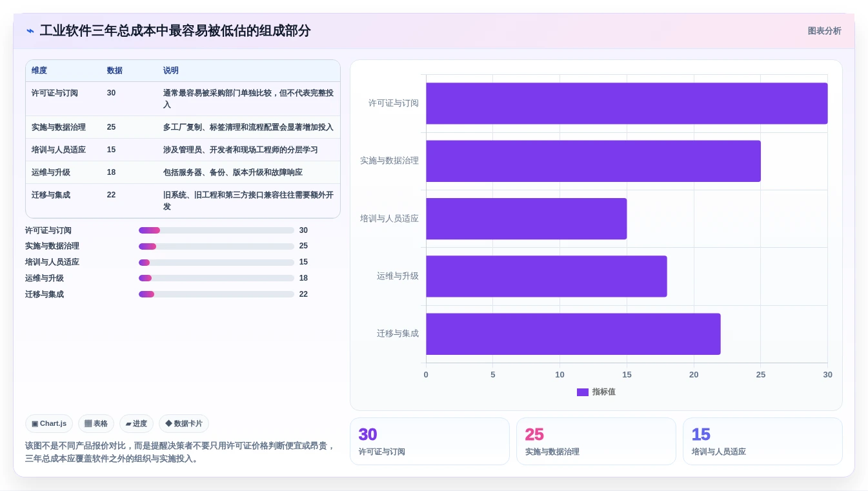
Task: Click the 30 许可证与订阅 data card
Action: [x=430, y=441]
